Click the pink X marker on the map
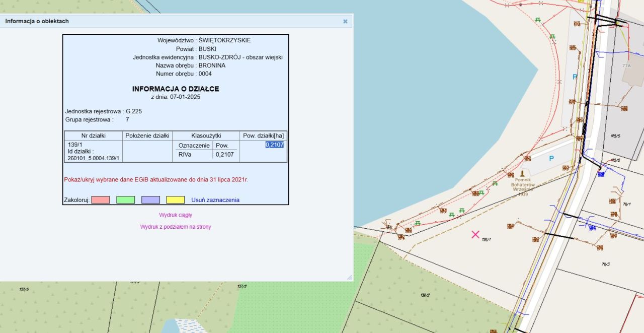The height and width of the screenshot is (333, 644). click(475, 234)
